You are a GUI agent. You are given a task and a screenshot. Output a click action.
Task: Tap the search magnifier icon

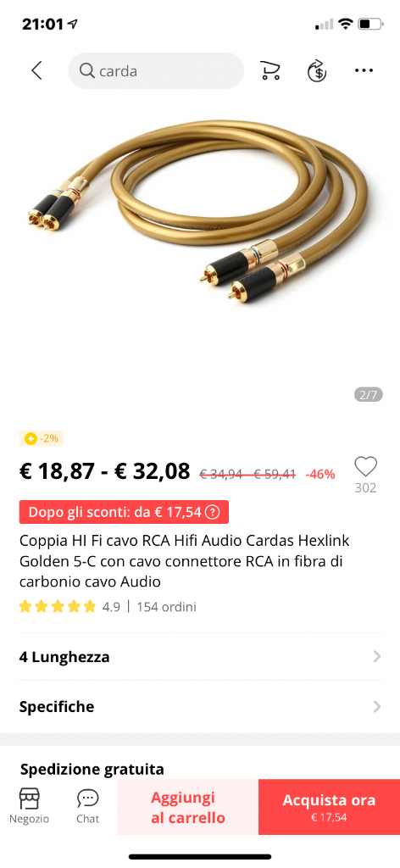pos(87,71)
